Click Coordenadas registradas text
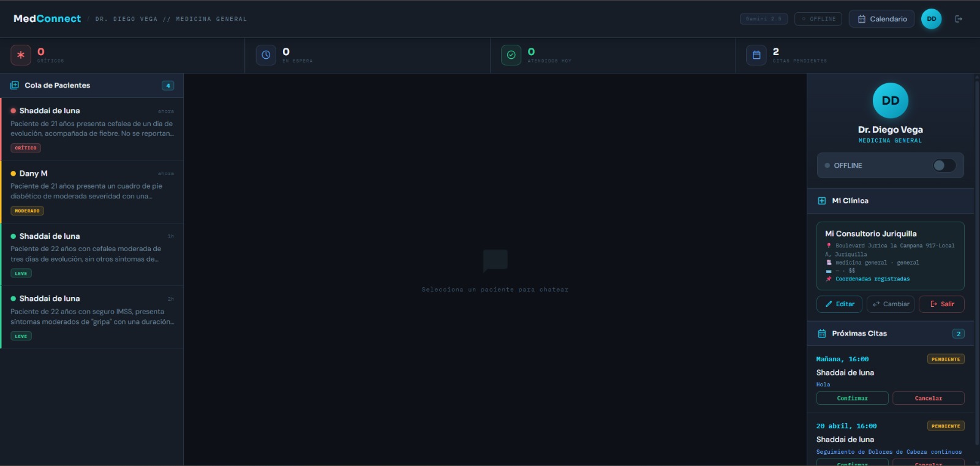 [872, 279]
